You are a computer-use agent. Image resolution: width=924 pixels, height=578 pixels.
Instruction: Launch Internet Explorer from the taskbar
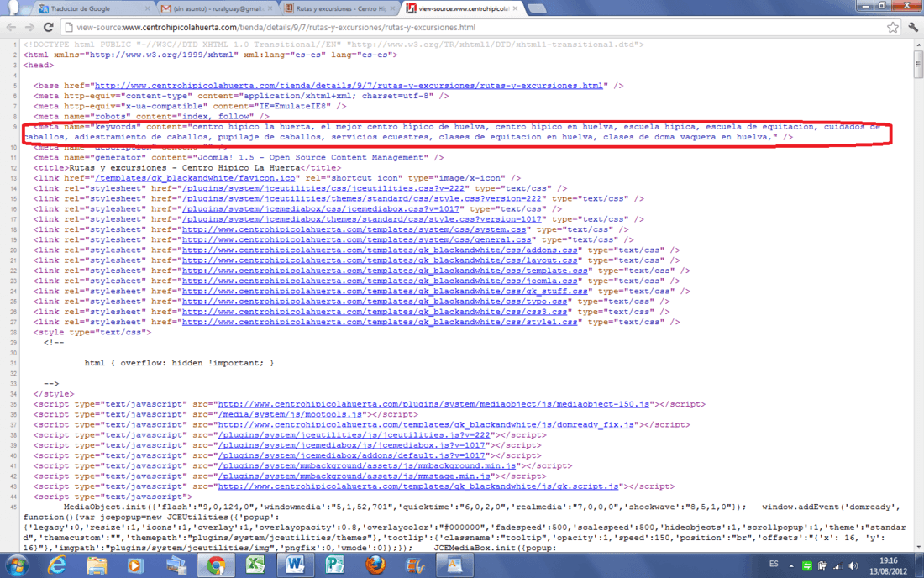click(x=57, y=565)
